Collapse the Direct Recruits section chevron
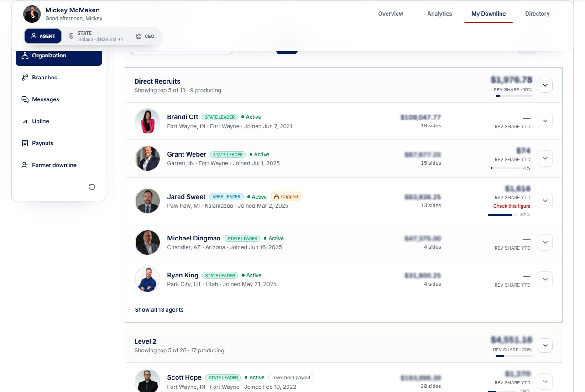Image resolution: width=585 pixels, height=392 pixels. pos(545,85)
